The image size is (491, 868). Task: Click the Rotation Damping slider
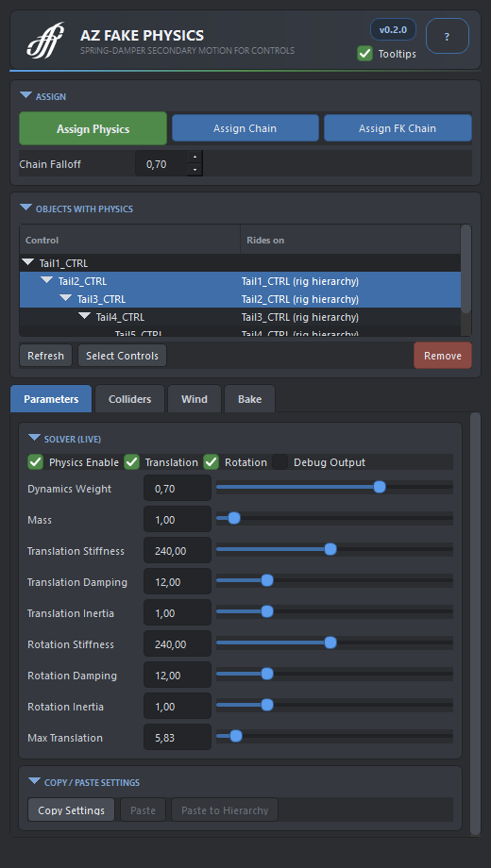[x=334, y=674]
